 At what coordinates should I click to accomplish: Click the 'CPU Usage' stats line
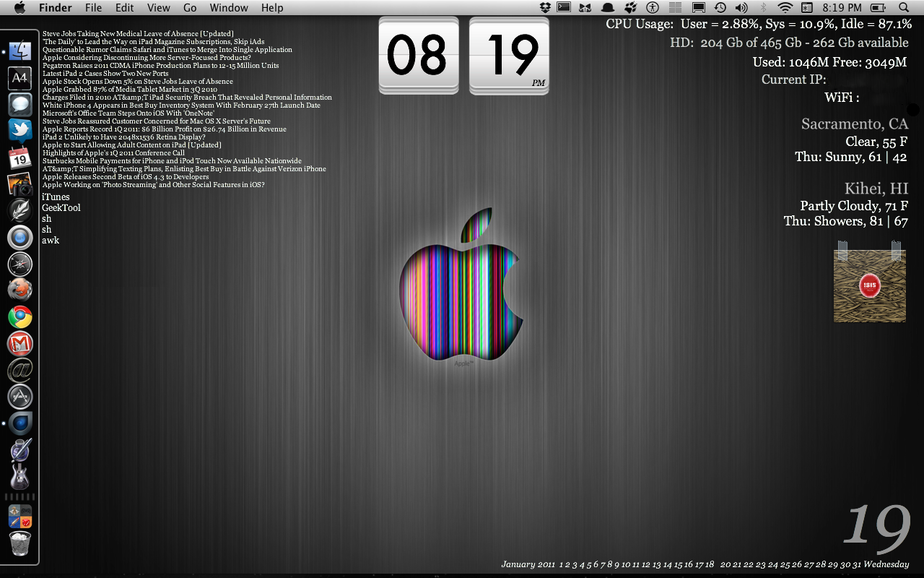[x=759, y=25]
